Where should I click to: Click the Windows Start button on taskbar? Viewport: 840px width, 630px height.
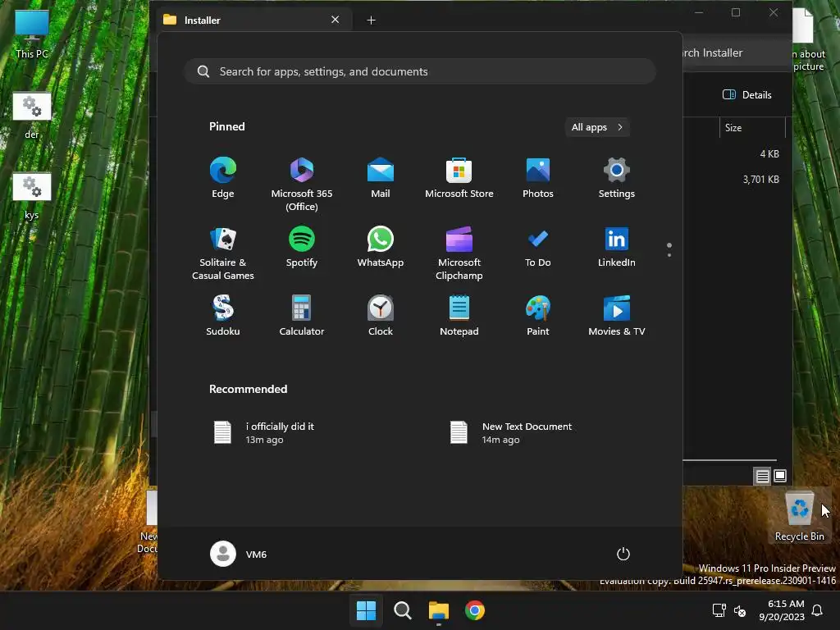point(367,610)
